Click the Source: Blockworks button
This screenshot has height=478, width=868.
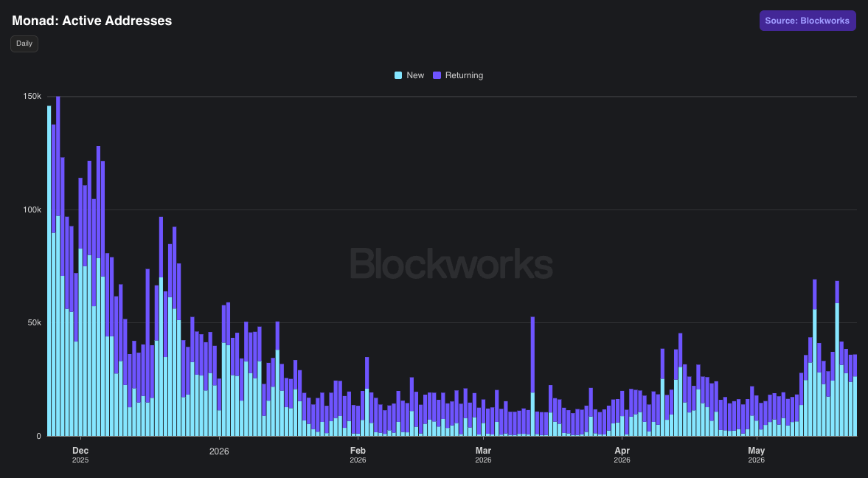click(807, 21)
